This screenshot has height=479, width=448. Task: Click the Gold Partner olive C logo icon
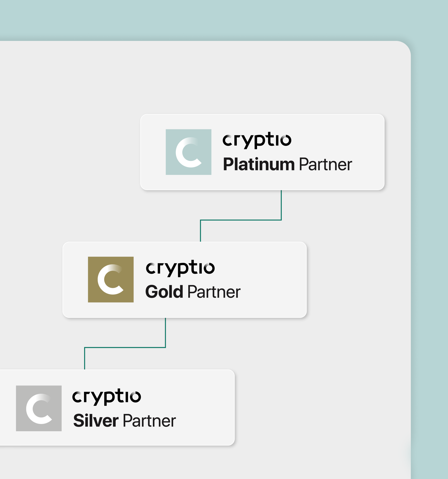pyautogui.click(x=111, y=279)
